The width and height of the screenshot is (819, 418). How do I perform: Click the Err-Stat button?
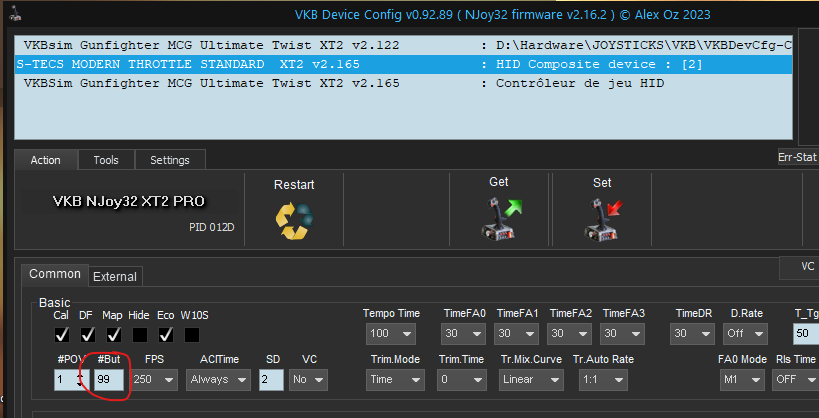coord(797,157)
